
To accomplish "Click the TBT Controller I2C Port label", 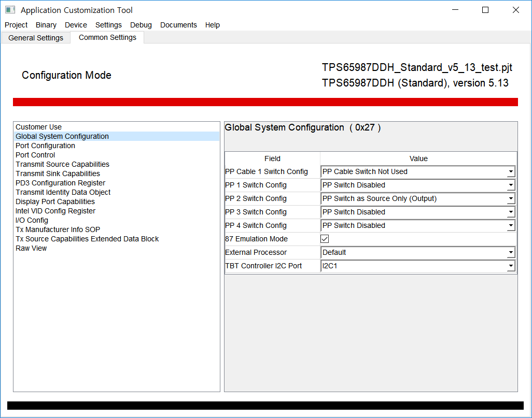I will point(263,266).
